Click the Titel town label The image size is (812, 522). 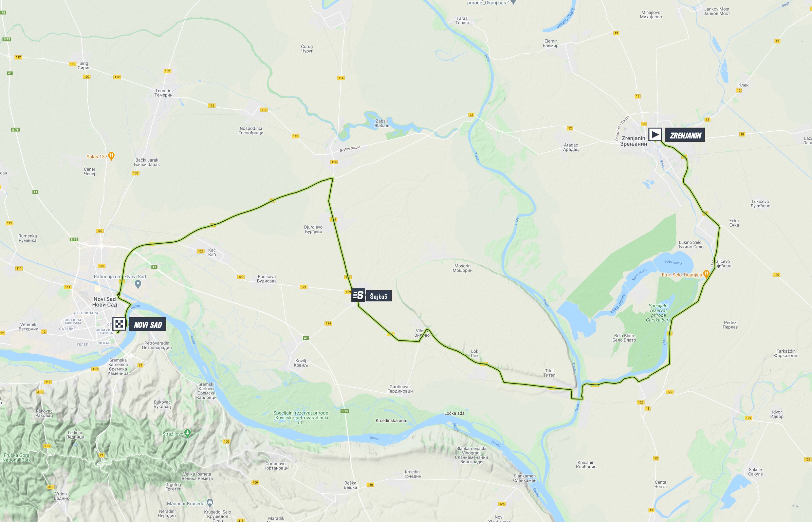coord(549,373)
